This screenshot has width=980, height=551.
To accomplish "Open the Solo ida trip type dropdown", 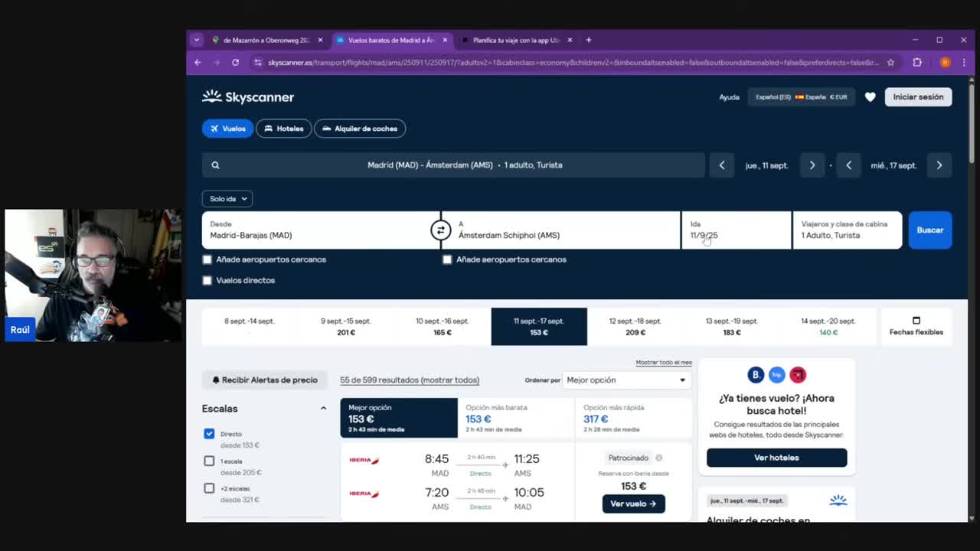I will tap(227, 199).
